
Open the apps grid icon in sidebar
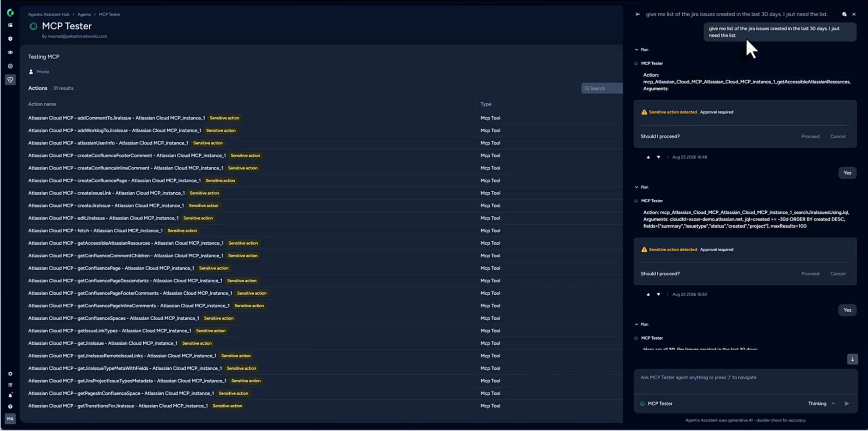(10, 385)
